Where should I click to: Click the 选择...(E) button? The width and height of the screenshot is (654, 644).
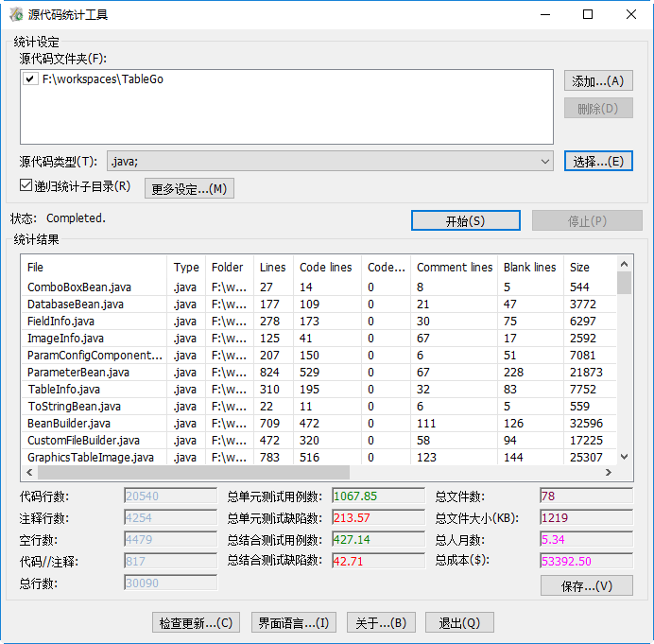(x=598, y=161)
